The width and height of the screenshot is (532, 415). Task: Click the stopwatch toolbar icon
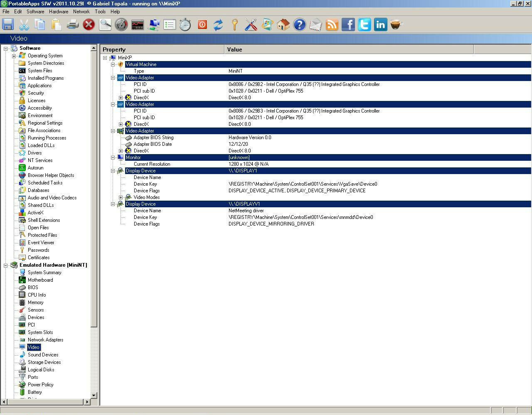click(185, 25)
